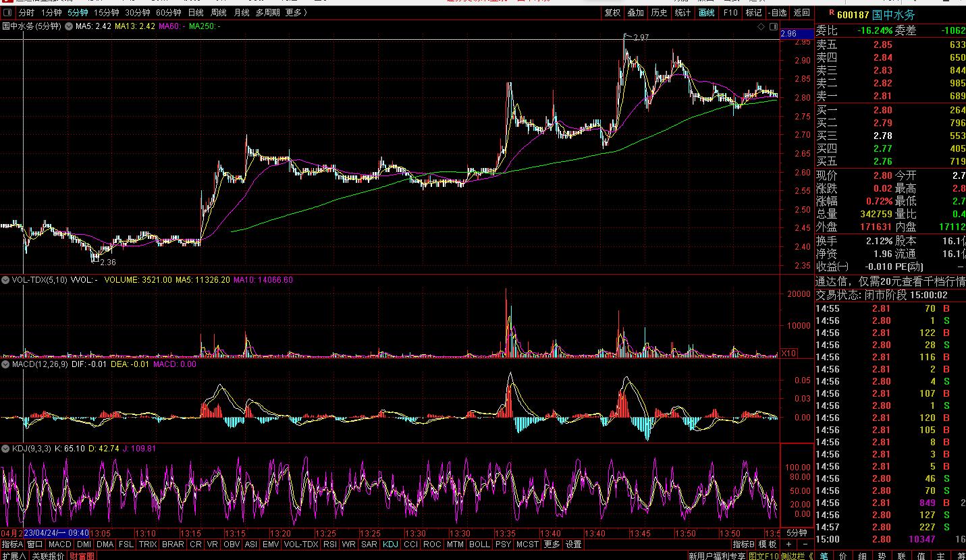Select the OBV indicator
This screenshot has width=966, height=560.
(232, 544)
